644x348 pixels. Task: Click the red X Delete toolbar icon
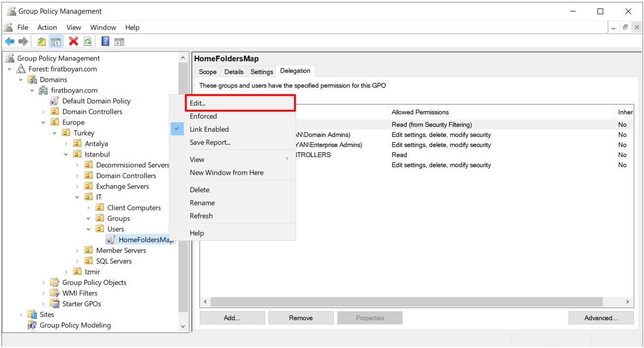pos(73,42)
